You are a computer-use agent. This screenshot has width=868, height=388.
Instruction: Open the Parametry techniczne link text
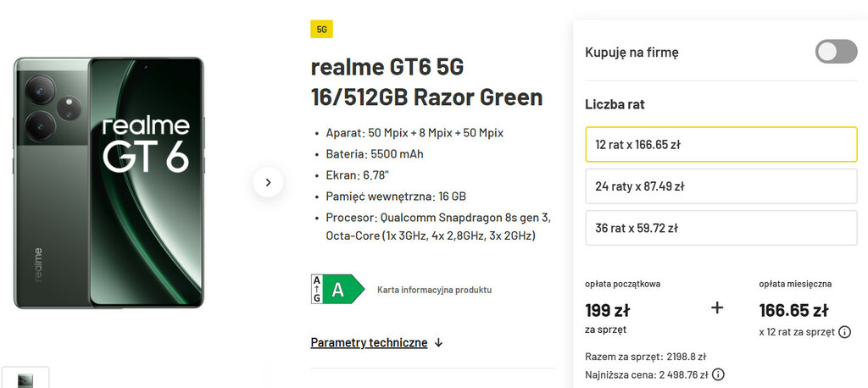click(369, 343)
